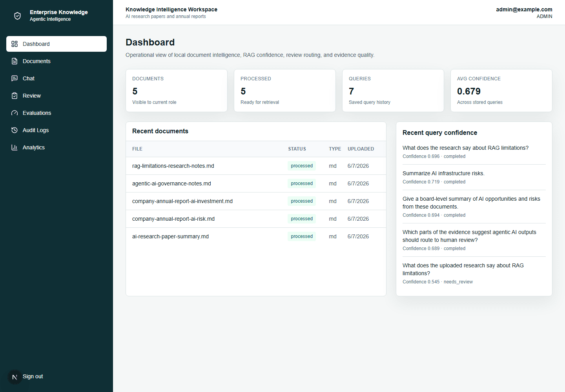Click the Chat bubble icon in sidebar

[15, 78]
